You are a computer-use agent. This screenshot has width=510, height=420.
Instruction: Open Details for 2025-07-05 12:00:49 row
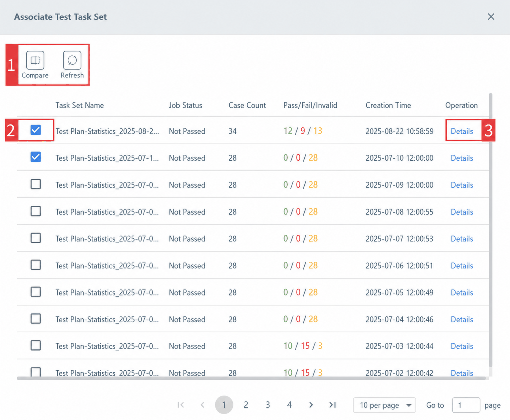[462, 292]
